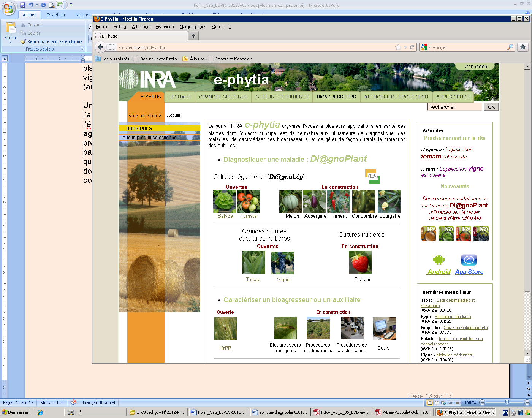
Task: Select Word's Web Layout view icon
Action: pos(444,402)
